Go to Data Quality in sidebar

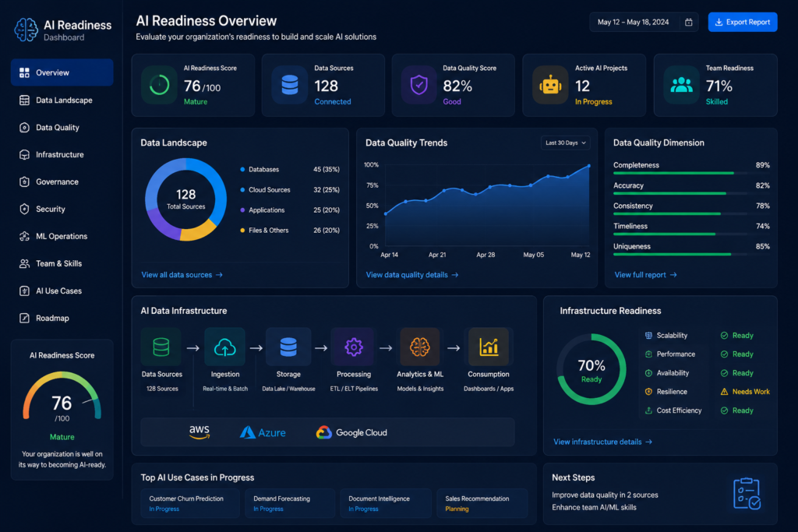coord(62,127)
